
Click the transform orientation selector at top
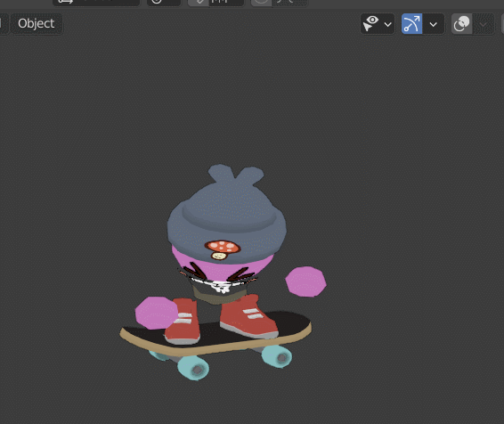(96, 3)
